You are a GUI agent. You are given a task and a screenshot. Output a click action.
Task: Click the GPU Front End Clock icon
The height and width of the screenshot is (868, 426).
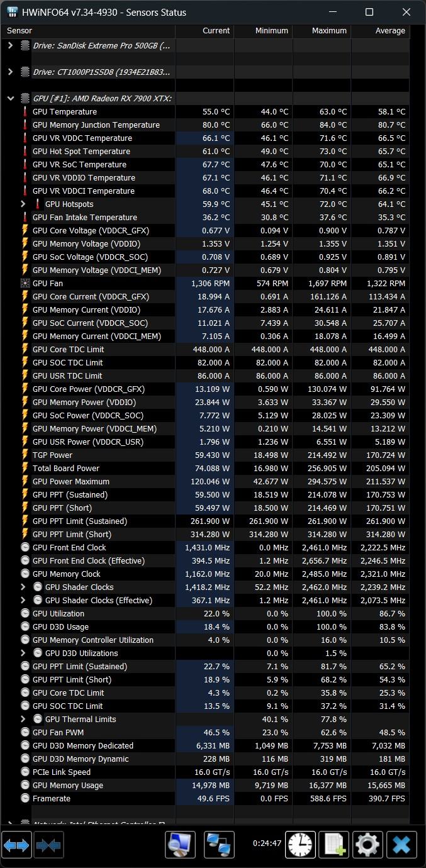click(25, 547)
